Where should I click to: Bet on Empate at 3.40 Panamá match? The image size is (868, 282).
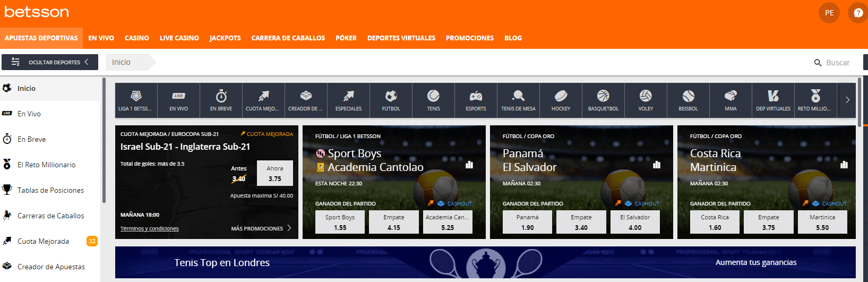coord(581,222)
